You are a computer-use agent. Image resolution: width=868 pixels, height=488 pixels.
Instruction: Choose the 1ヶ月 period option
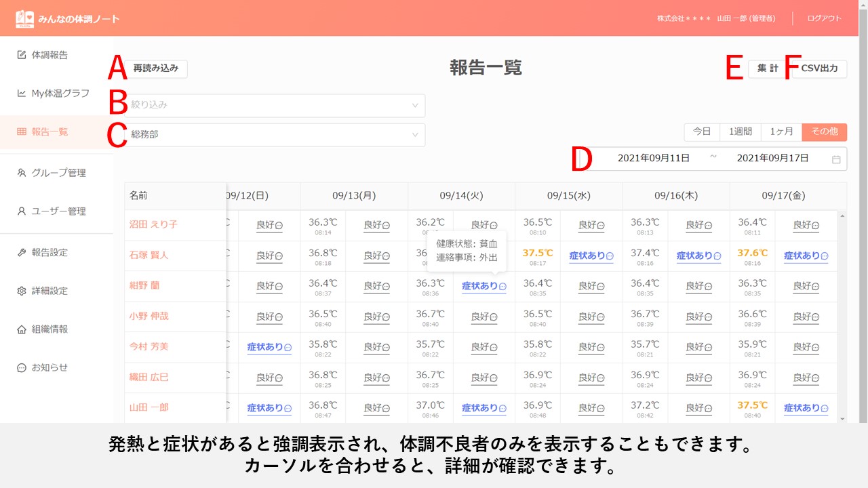[781, 132]
